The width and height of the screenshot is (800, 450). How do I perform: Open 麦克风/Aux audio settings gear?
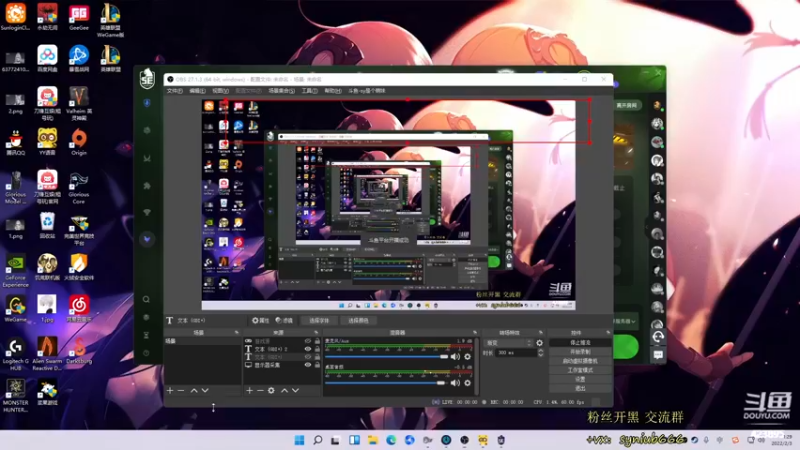coord(467,357)
